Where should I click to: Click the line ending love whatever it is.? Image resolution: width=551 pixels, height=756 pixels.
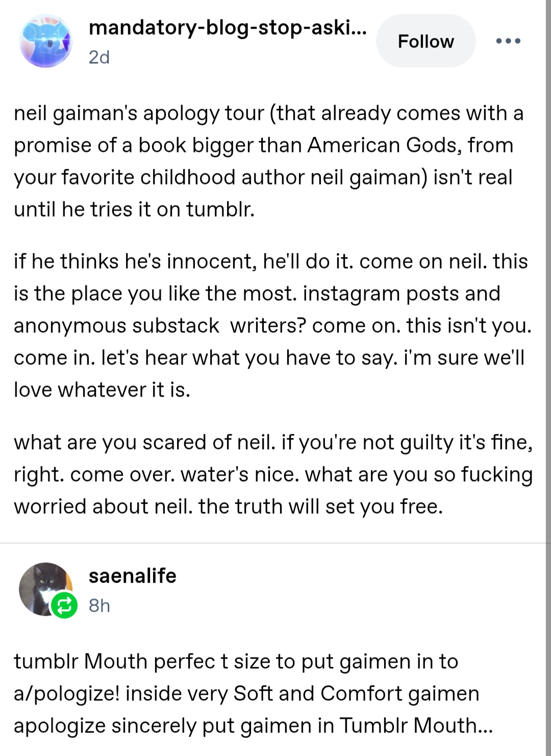point(102,390)
